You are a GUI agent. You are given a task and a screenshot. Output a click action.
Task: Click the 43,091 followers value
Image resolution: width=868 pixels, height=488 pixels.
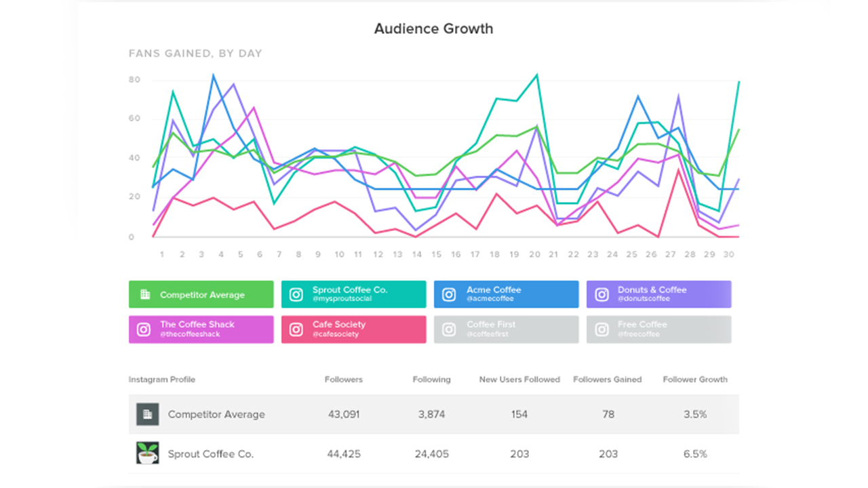point(344,414)
